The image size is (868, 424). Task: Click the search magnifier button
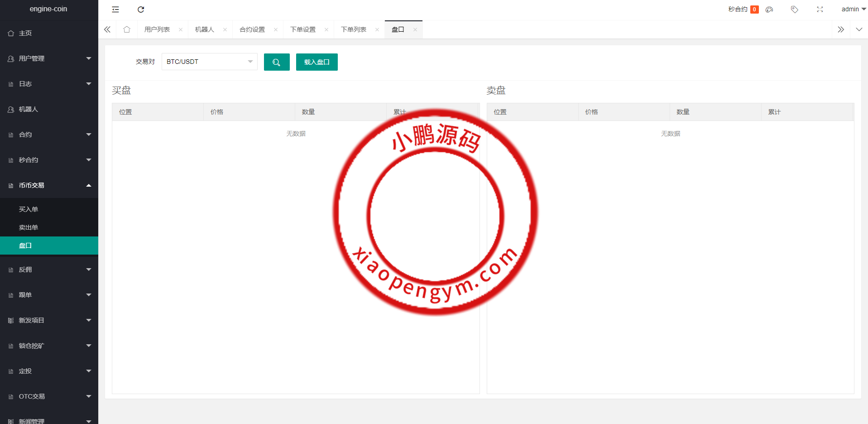[276, 62]
